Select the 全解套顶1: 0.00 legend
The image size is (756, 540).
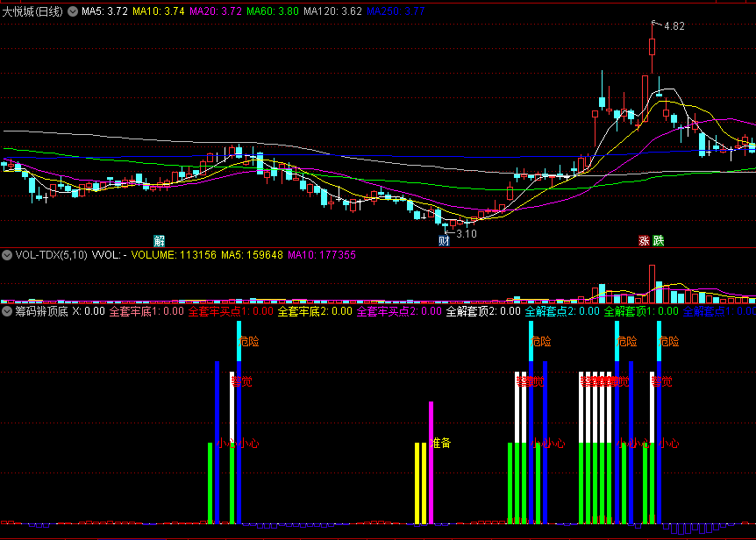click(641, 311)
